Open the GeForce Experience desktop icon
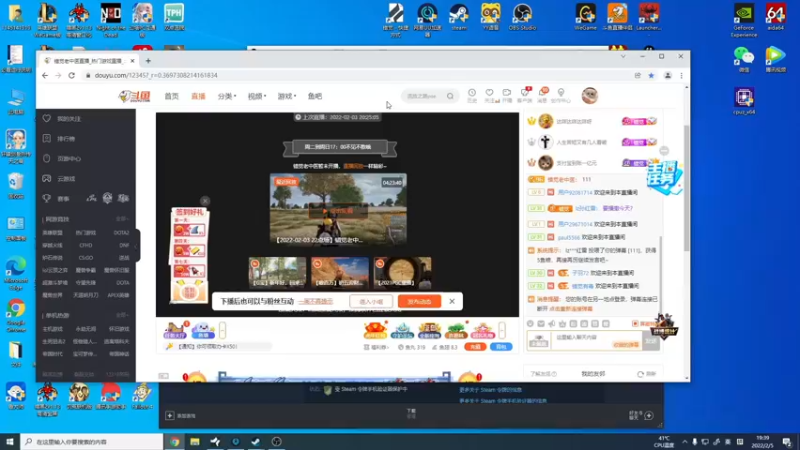This screenshot has width=800, height=450. pyautogui.click(x=743, y=20)
